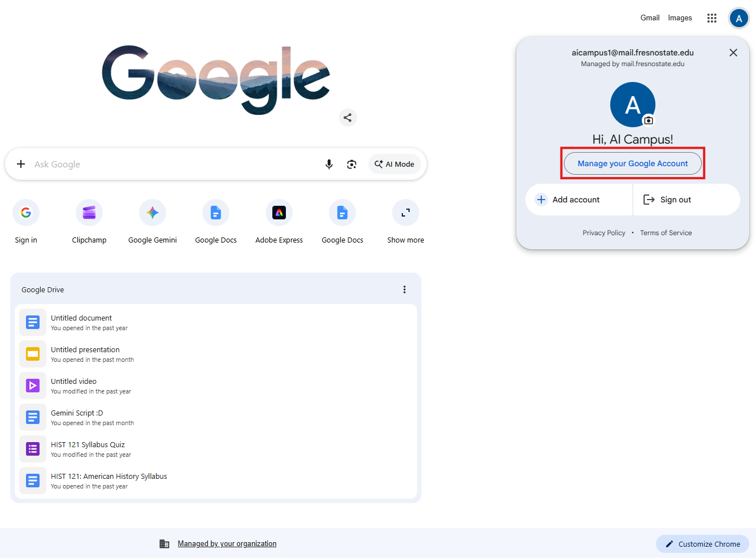The height and width of the screenshot is (558, 756).
Task: Close the account popup
Action: click(x=733, y=53)
